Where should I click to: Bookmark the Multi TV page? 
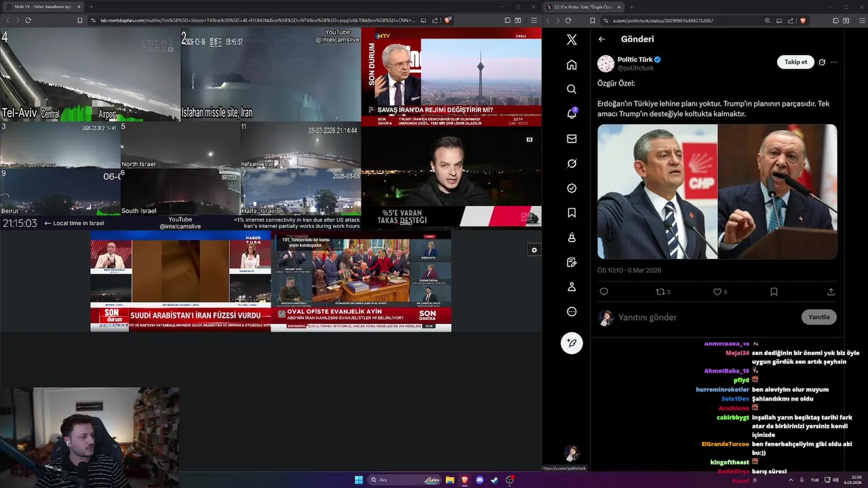(x=79, y=20)
